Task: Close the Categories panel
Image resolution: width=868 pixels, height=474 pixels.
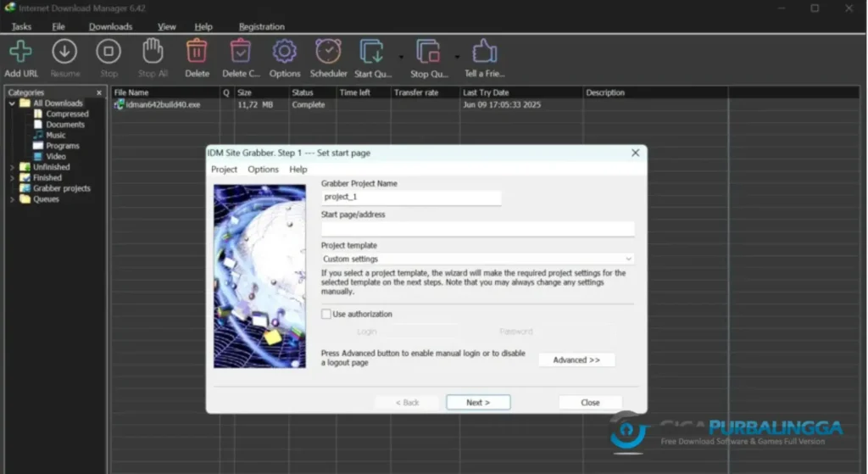Action: pyautogui.click(x=99, y=92)
